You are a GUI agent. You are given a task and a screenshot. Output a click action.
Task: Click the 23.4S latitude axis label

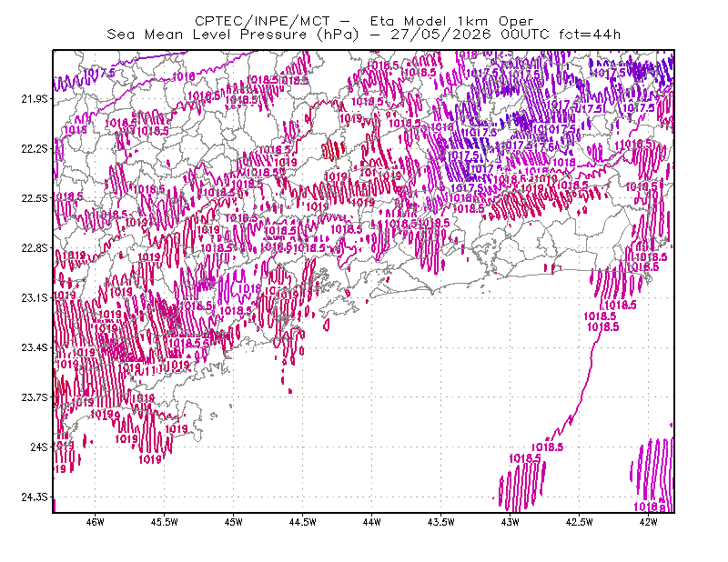(35, 347)
